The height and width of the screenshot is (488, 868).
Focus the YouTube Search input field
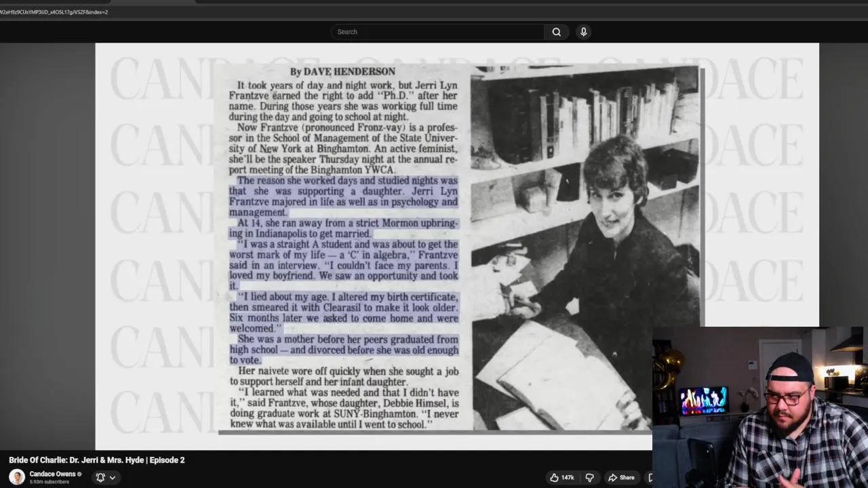[437, 32]
